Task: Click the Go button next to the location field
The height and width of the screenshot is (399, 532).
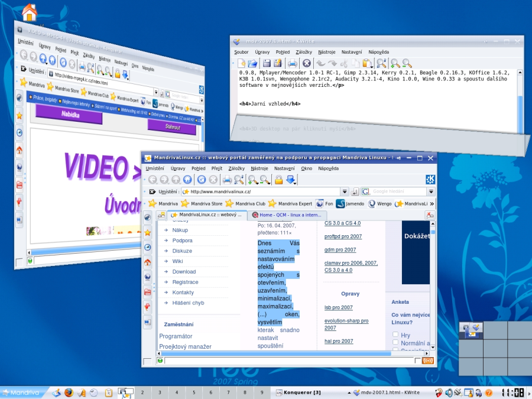Action: point(355,192)
